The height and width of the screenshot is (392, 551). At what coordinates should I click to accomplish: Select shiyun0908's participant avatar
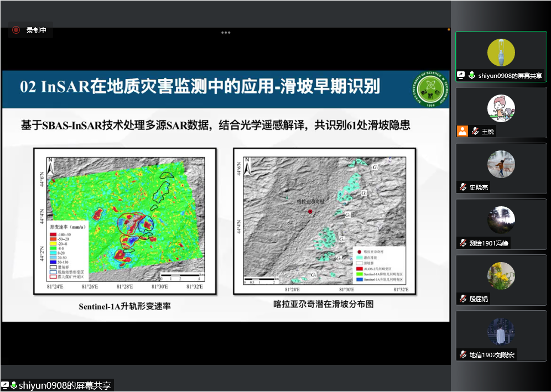point(501,53)
